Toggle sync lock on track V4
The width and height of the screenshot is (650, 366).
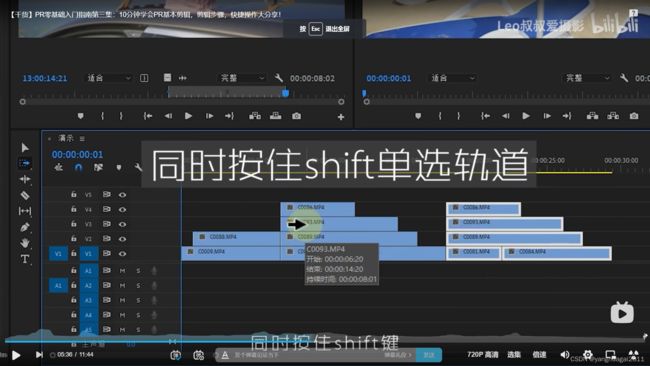tap(107, 209)
